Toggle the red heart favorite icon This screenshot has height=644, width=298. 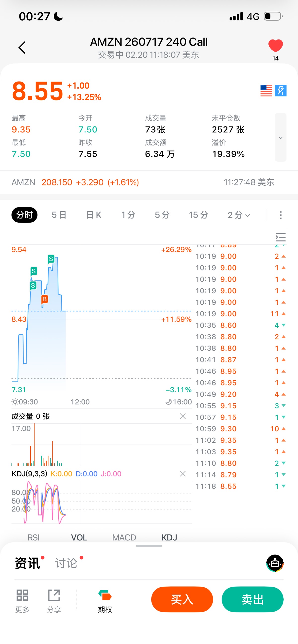pos(275,46)
